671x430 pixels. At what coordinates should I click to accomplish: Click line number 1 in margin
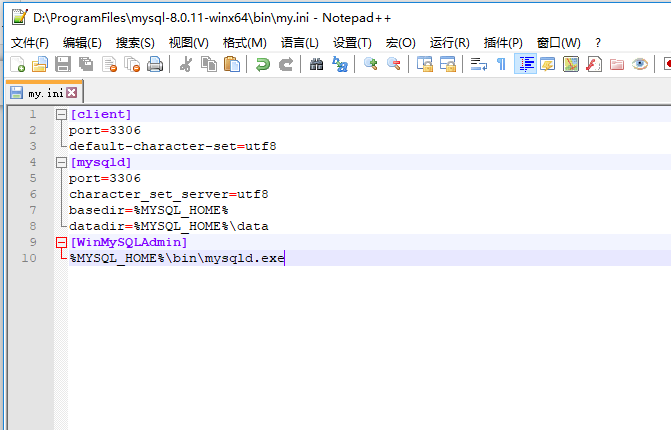(x=33, y=114)
